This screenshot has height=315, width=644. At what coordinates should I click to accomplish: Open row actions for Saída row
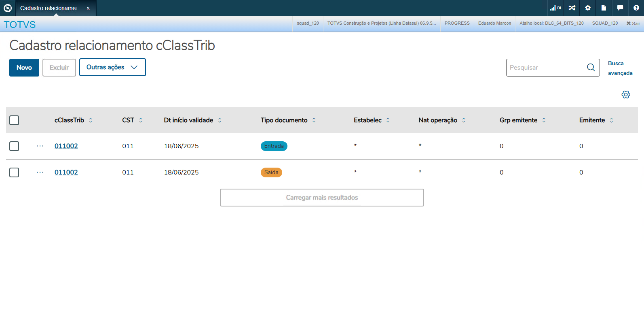click(40, 172)
